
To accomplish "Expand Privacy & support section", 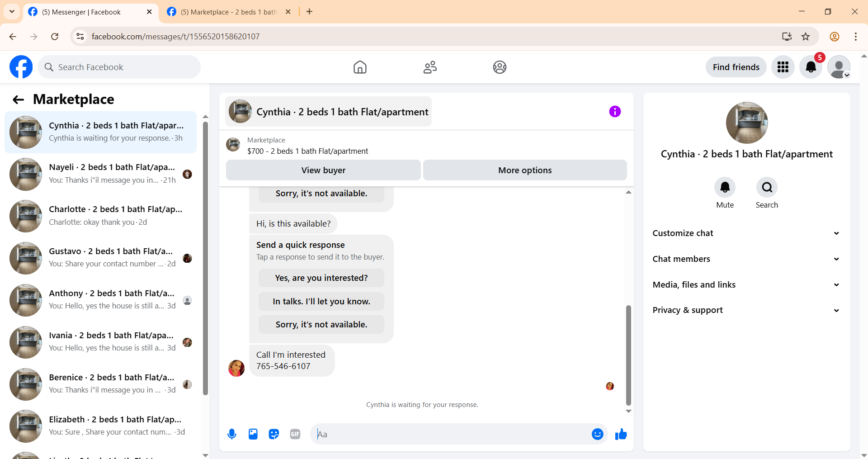I will (x=746, y=310).
